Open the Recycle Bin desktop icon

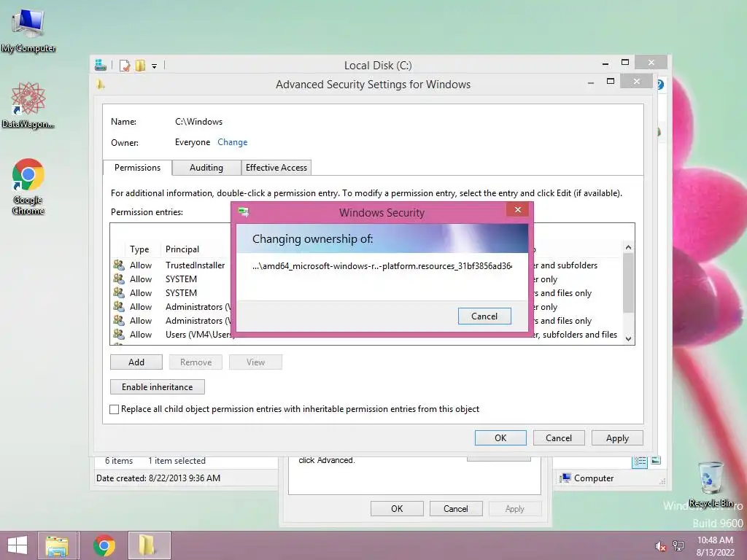tap(711, 484)
